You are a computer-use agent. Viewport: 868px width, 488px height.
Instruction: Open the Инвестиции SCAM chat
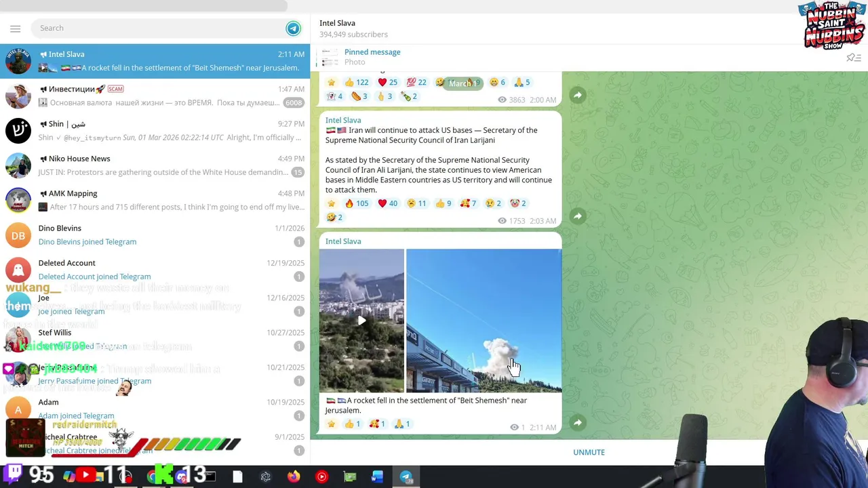155,96
